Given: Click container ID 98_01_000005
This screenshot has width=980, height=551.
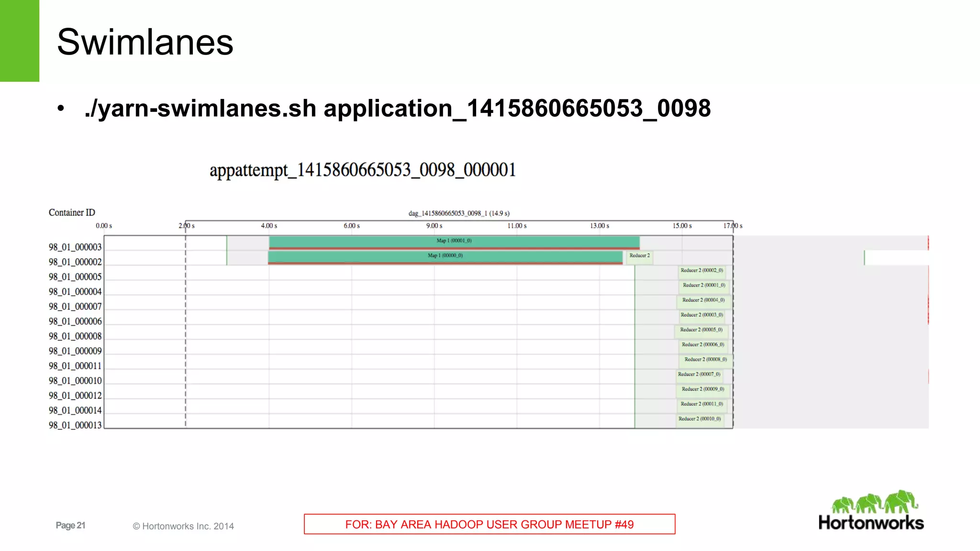Looking at the screenshot, I should pos(75,277).
